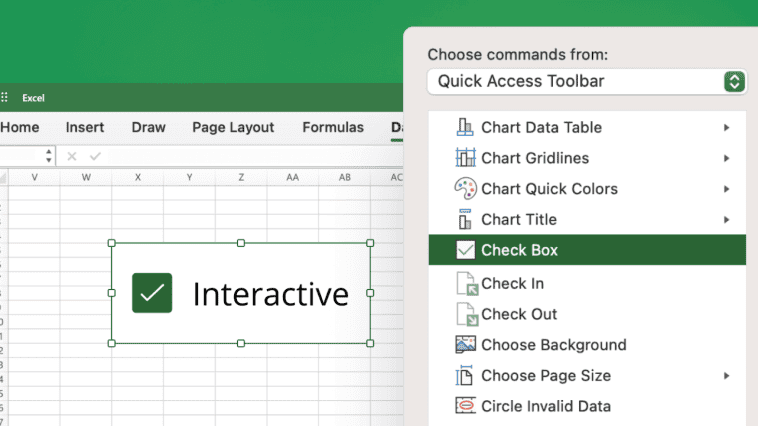
Task: Click the Choose Background icon
Action: pos(465,345)
